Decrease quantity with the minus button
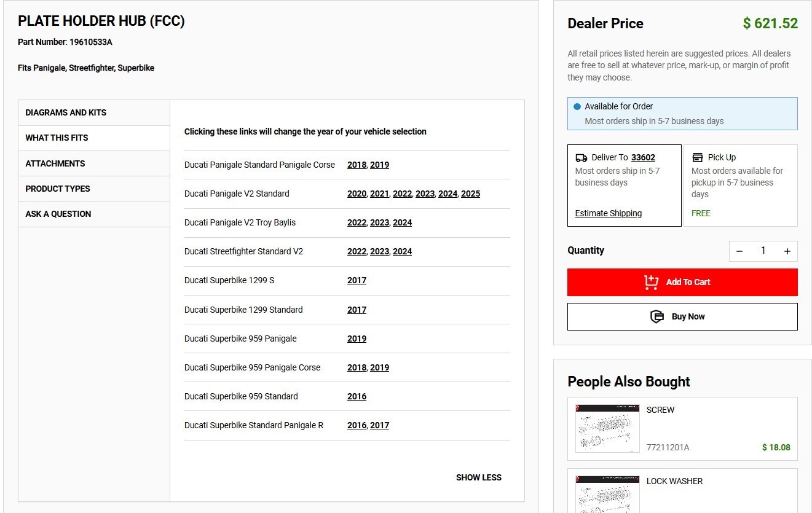 739,251
